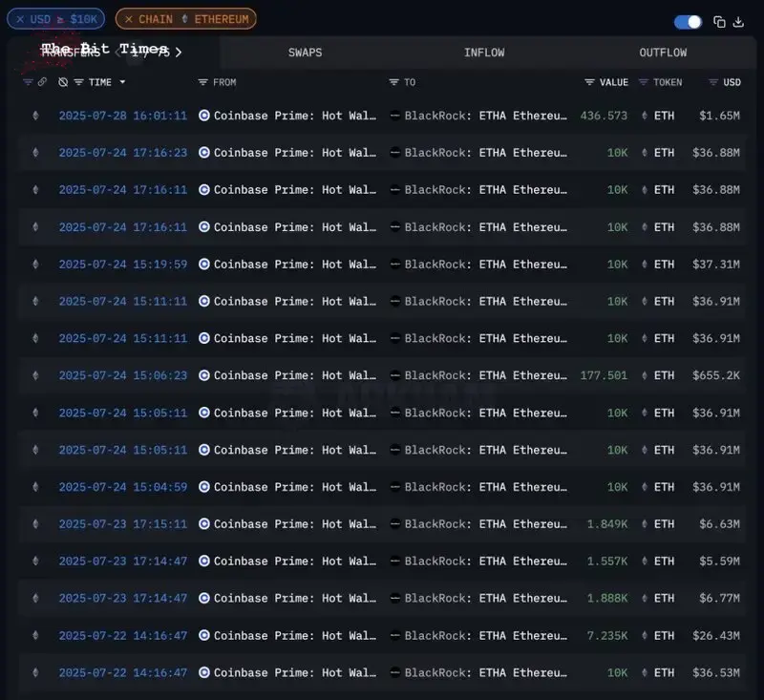The width and height of the screenshot is (764, 700).
Task: Toggle the blue switch at top right
Action: [x=688, y=22]
